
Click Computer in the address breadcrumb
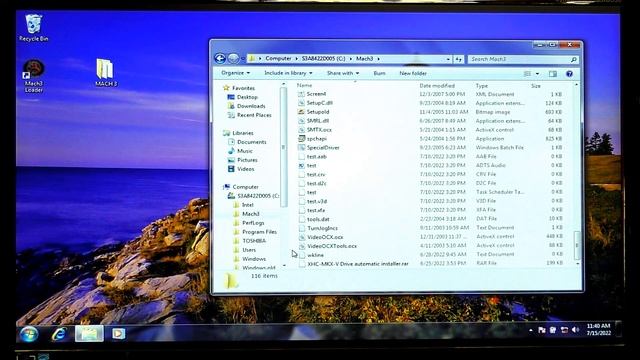(278, 59)
